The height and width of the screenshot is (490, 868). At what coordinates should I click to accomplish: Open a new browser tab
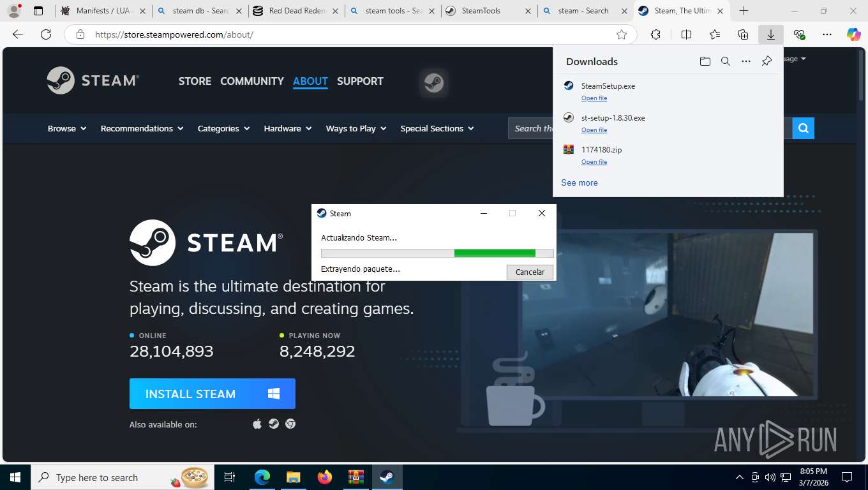point(744,11)
